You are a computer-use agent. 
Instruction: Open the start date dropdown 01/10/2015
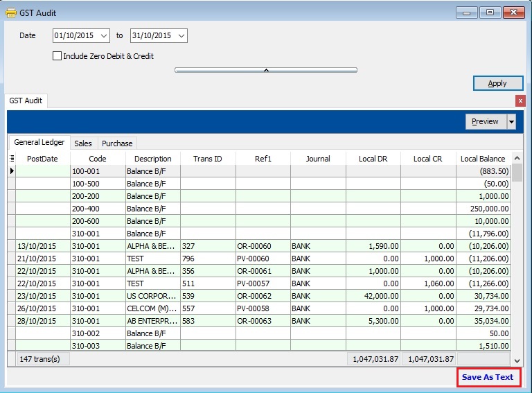click(x=104, y=35)
